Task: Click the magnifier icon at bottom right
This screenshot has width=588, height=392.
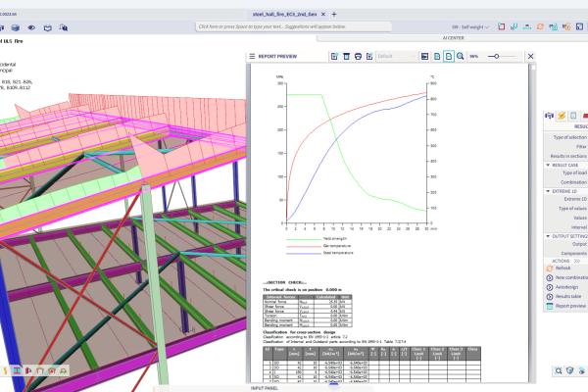Action: (x=559, y=370)
